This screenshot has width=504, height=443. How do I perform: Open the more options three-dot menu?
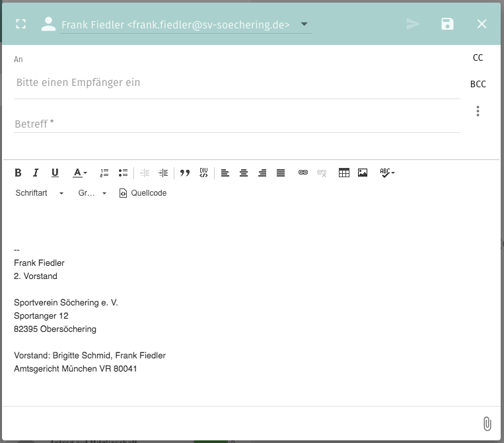[x=478, y=111]
